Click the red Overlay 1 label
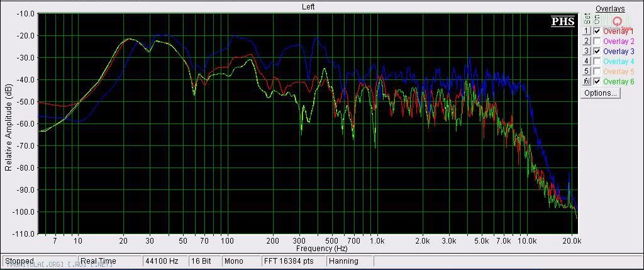 (x=618, y=31)
